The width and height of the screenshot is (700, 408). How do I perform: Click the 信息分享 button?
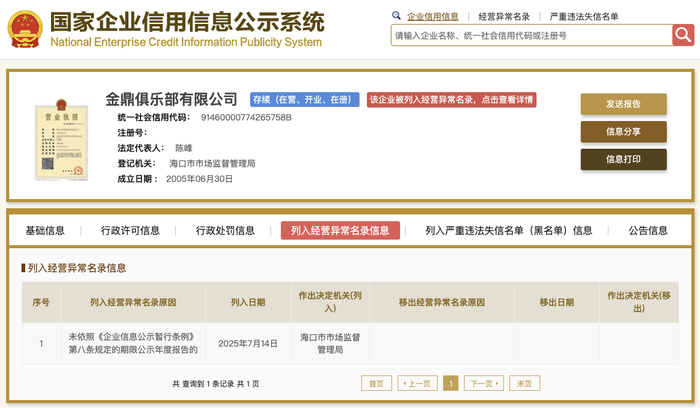(623, 132)
